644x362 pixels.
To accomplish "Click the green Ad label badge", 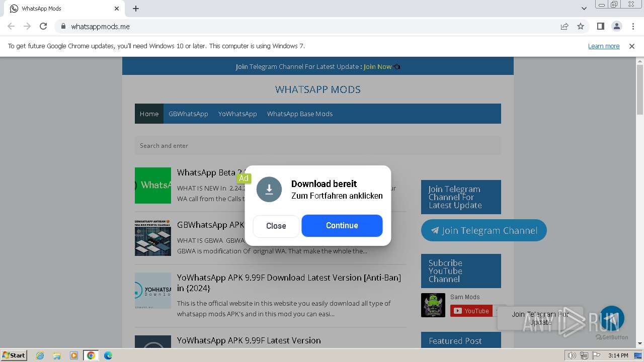I will [x=244, y=178].
